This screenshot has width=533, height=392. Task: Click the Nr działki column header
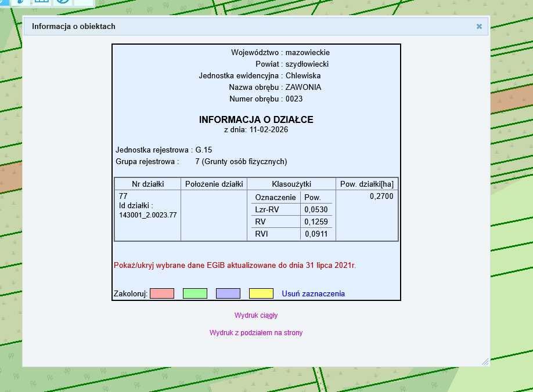pos(148,184)
